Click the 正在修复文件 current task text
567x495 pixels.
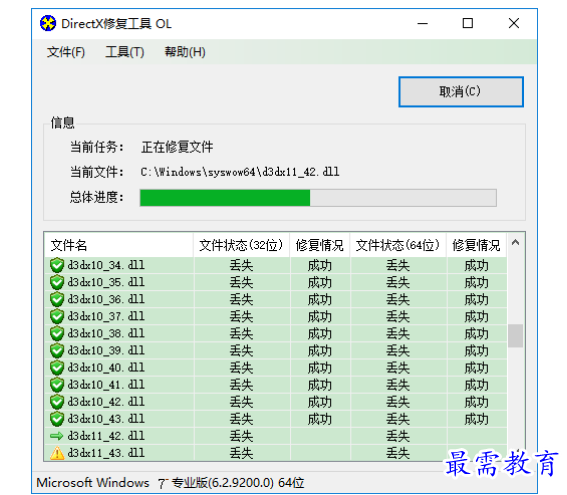pyautogui.click(x=177, y=147)
